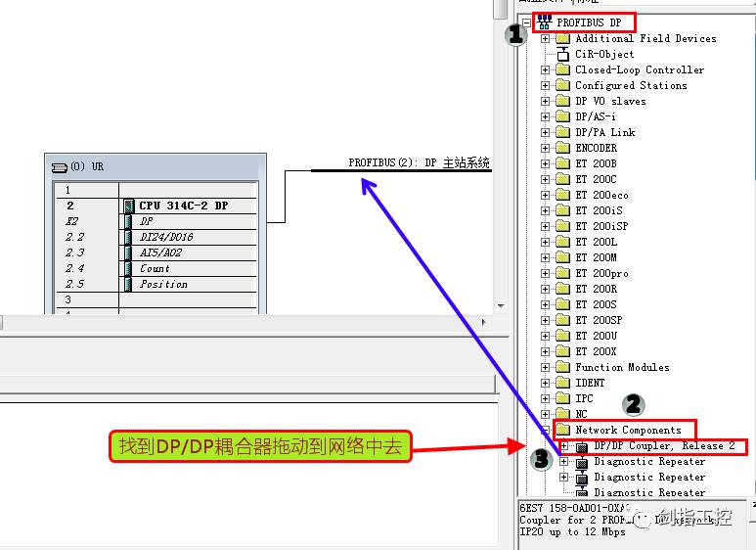This screenshot has width=756, height=550.
Task: Click the Network Components folder icon
Action: (x=562, y=430)
